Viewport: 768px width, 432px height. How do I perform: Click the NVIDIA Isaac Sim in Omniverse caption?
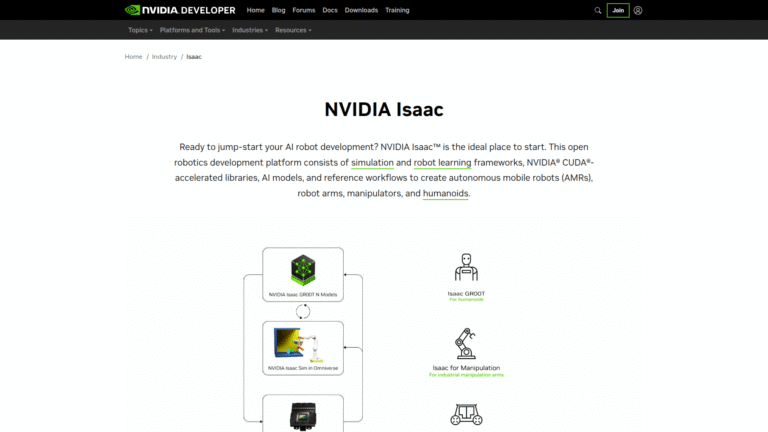click(x=303, y=368)
